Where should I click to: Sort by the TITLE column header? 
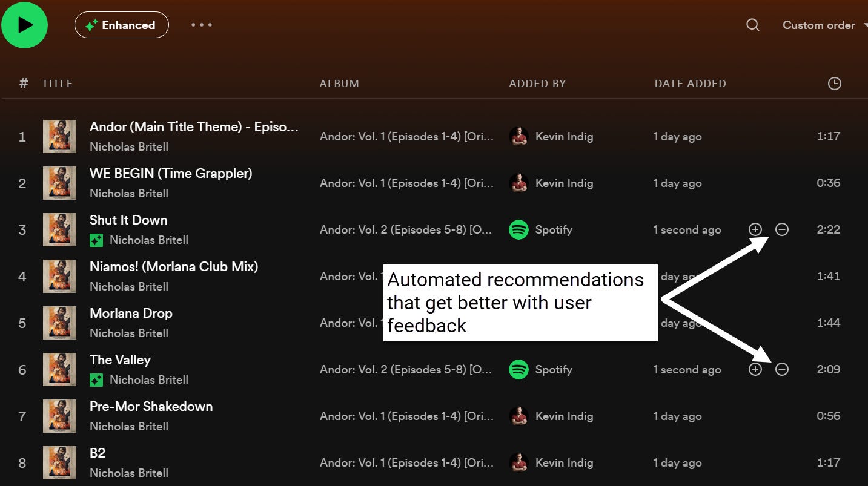58,84
